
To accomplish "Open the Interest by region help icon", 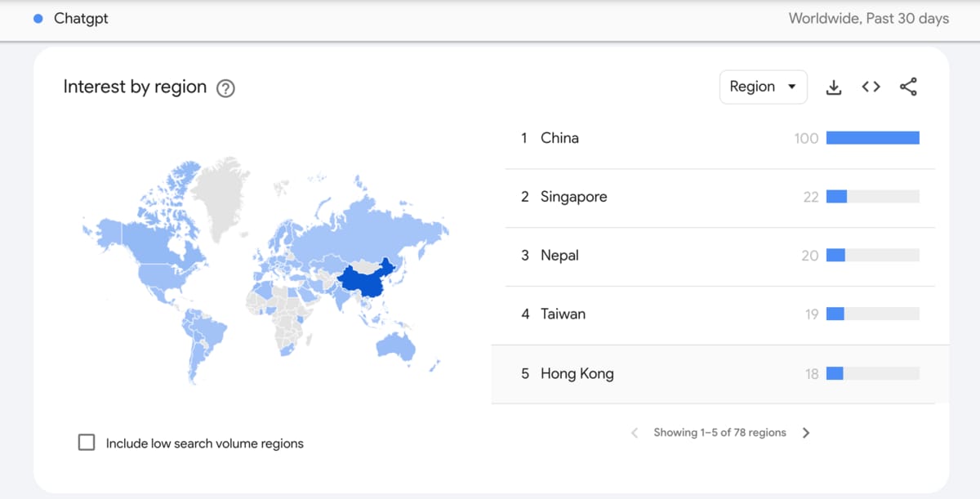I will (225, 88).
